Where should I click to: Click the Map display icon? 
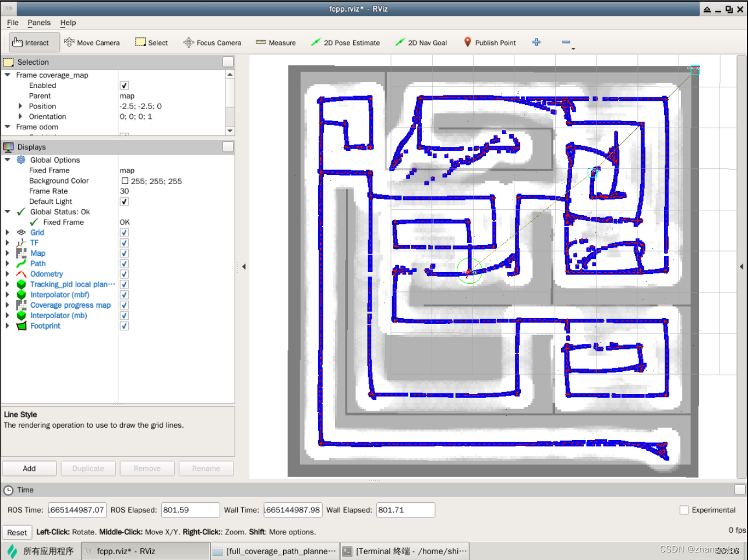(21, 253)
